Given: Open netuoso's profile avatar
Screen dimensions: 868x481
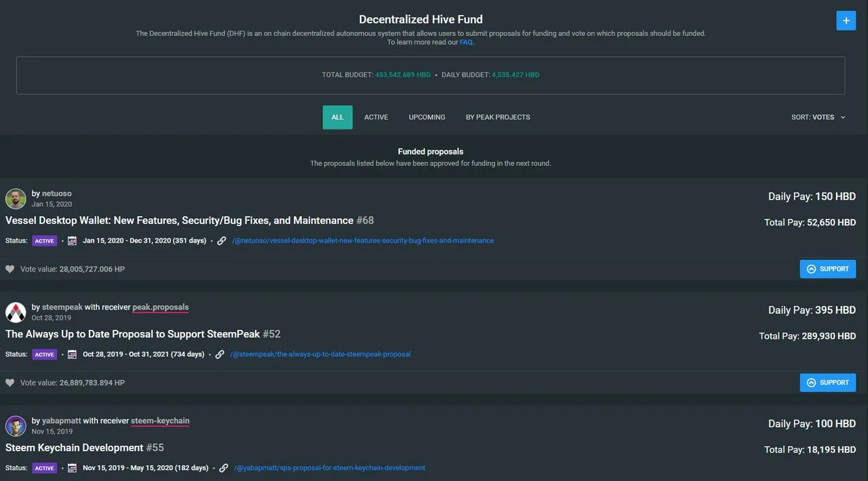Looking at the screenshot, I should click(x=16, y=198).
